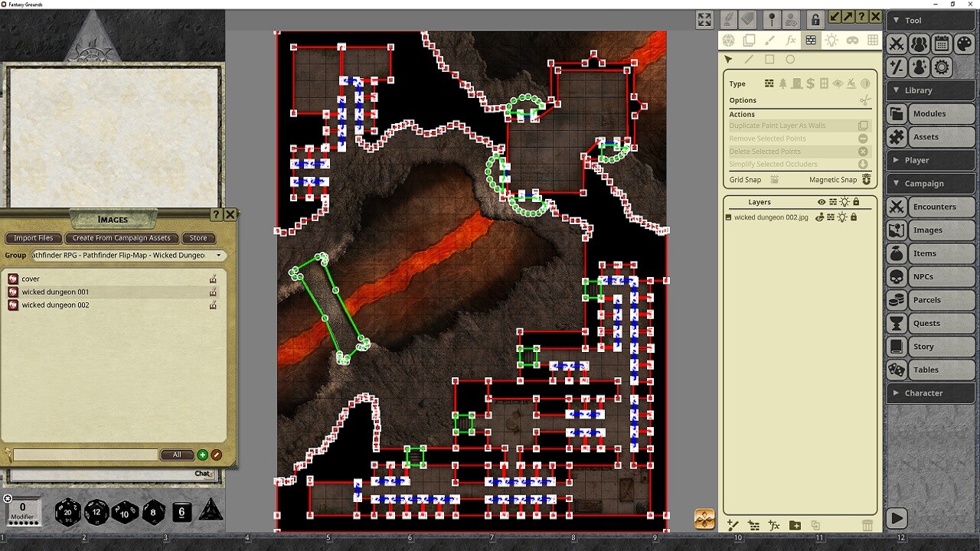Expand the Chat panel at the window bottom
Viewport: 980px width, 551px height.
pos(204,474)
